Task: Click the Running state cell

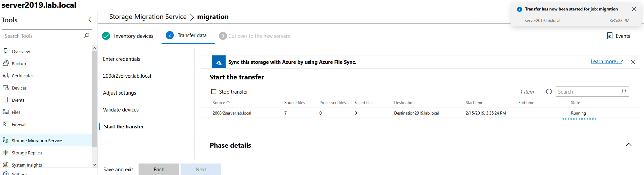Action: pos(578,113)
